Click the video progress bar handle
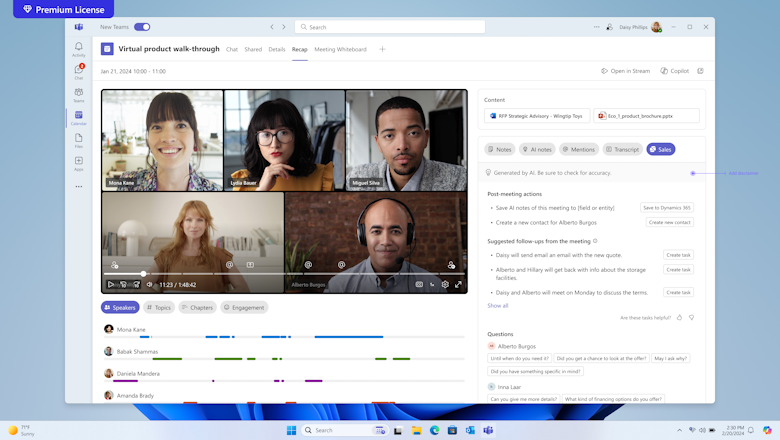780x440 pixels. pyautogui.click(x=143, y=273)
